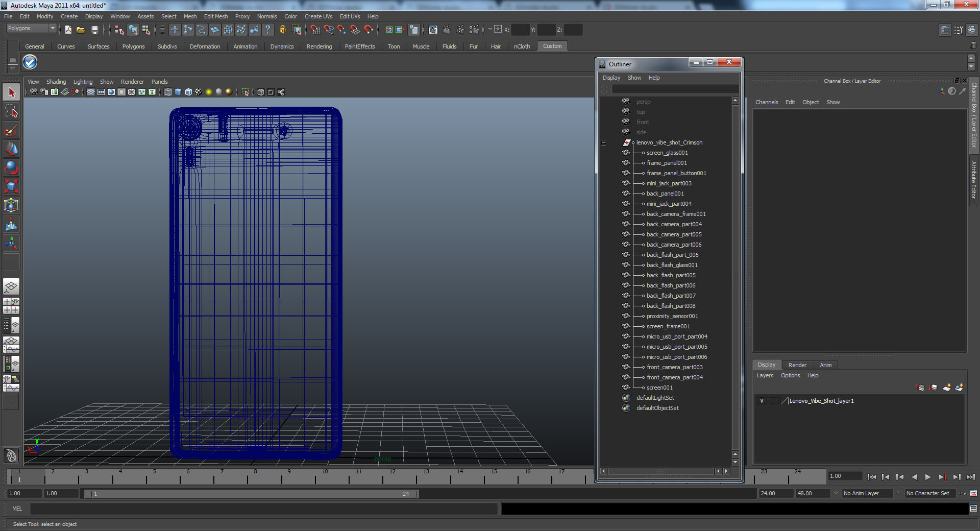Click the Save Scene disk icon

(x=94, y=30)
